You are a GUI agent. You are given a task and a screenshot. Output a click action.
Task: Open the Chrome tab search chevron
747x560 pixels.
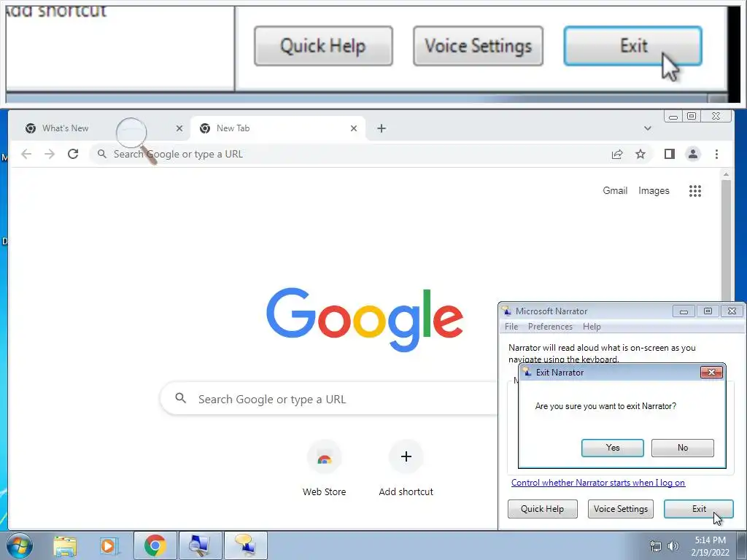click(x=648, y=128)
